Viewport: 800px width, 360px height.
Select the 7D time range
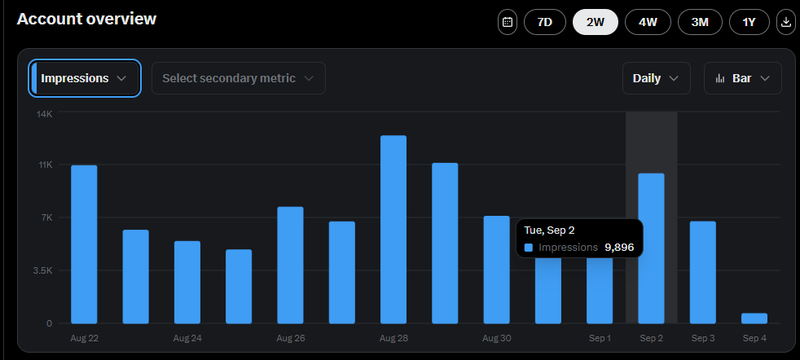[545, 22]
